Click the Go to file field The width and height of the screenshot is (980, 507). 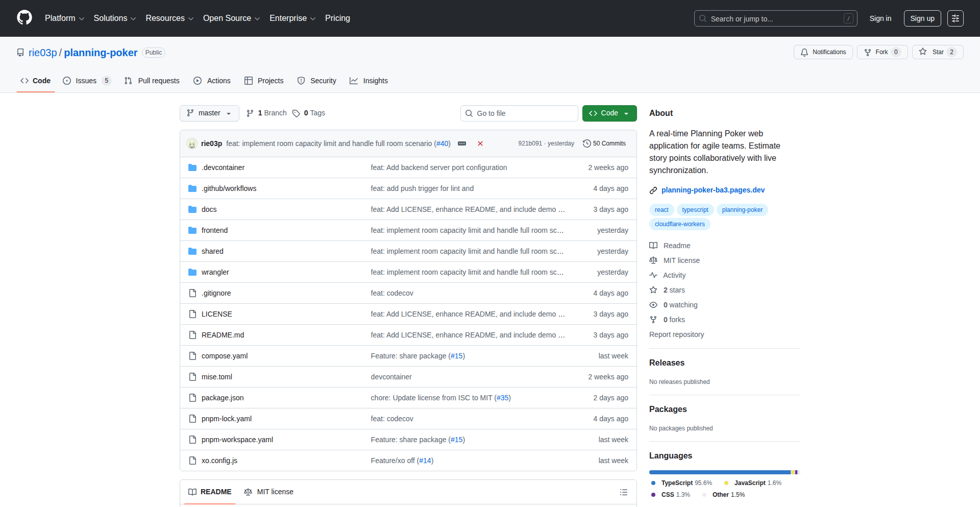click(x=519, y=113)
